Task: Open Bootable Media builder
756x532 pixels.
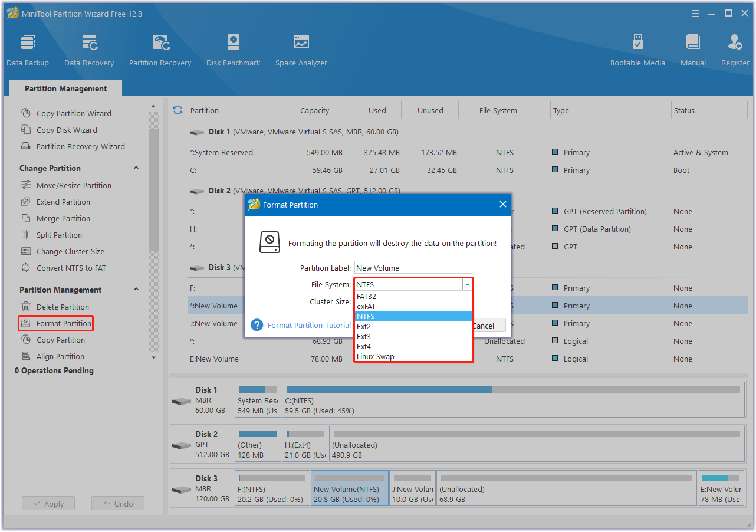Action: pos(637,50)
